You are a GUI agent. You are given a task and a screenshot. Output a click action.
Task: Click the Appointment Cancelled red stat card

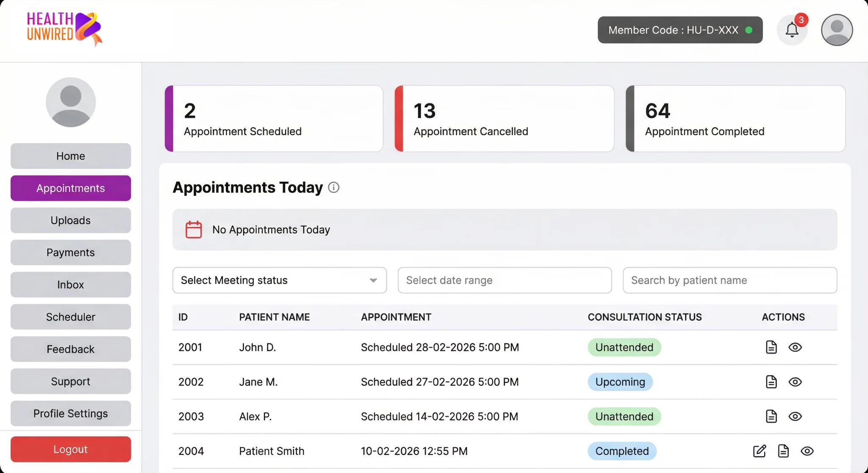[504, 119]
